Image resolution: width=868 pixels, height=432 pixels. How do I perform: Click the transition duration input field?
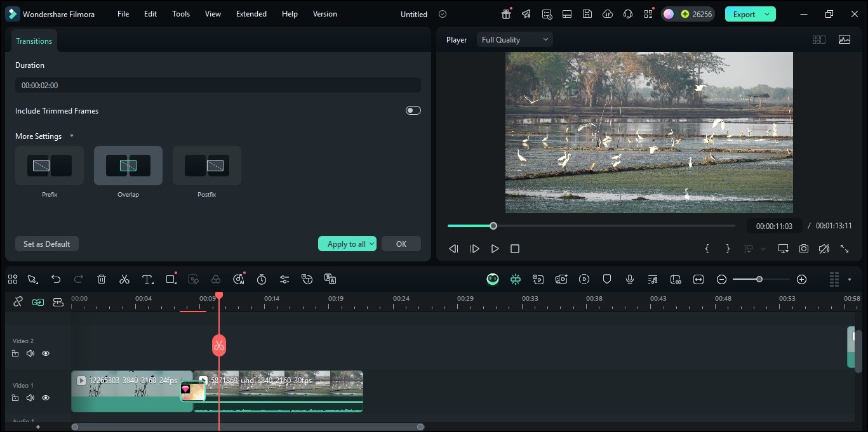(218, 84)
